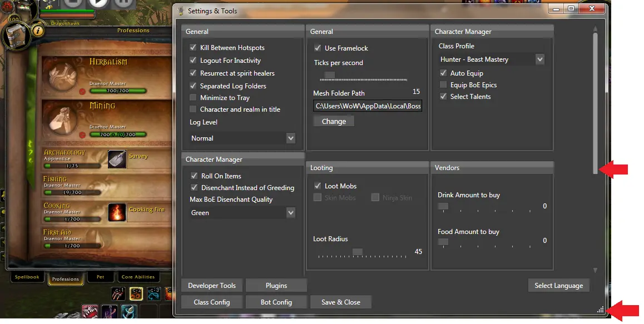Click the Survey shovel icon
The height and width of the screenshot is (324, 644).
click(117, 159)
